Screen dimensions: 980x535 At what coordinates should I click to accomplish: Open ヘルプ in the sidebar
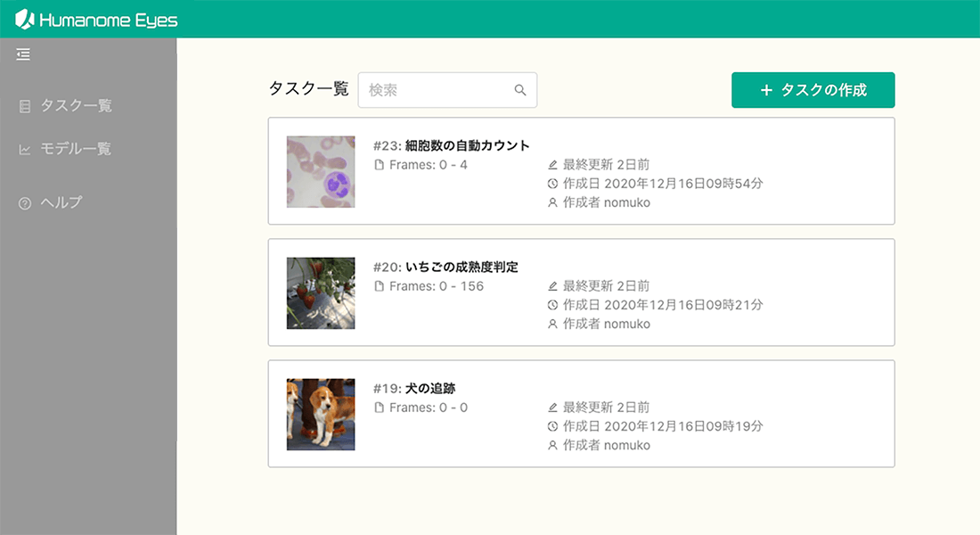pyautogui.click(x=61, y=202)
